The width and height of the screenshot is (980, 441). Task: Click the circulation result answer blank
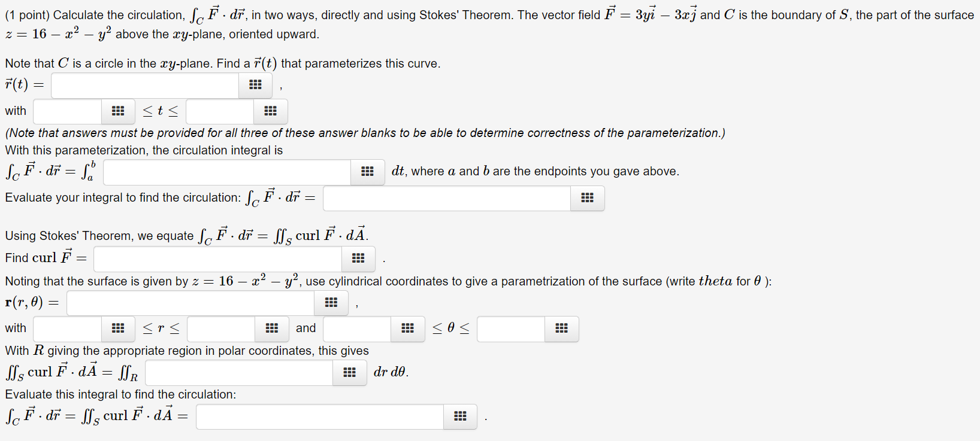pos(446,198)
